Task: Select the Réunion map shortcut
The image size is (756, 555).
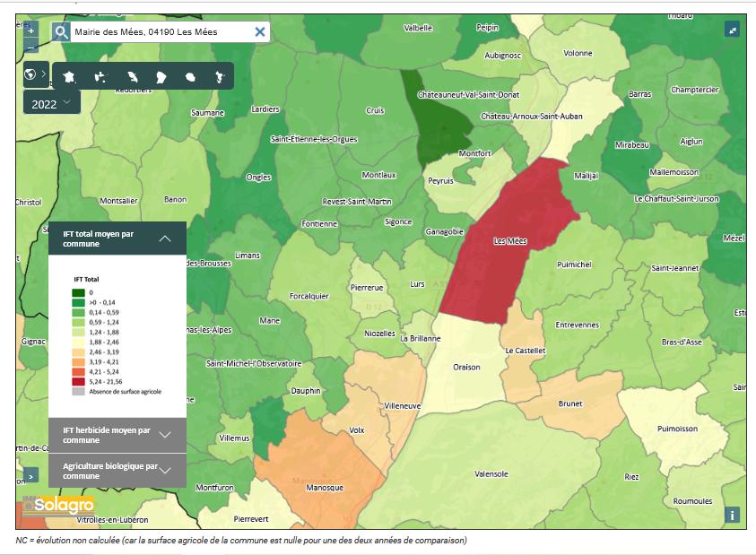Action: pos(190,77)
